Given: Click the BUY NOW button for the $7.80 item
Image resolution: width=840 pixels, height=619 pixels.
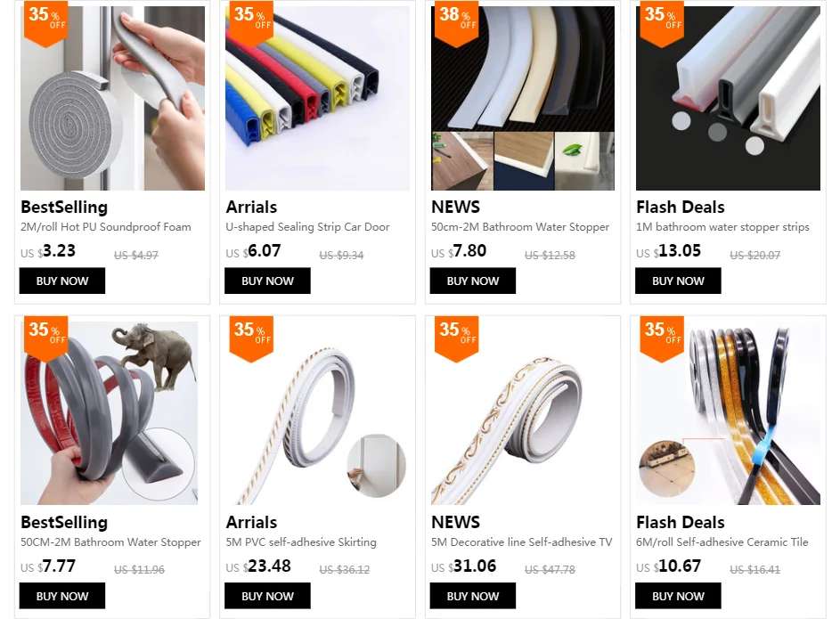Looking at the screenshot, I should pos(472,281).
